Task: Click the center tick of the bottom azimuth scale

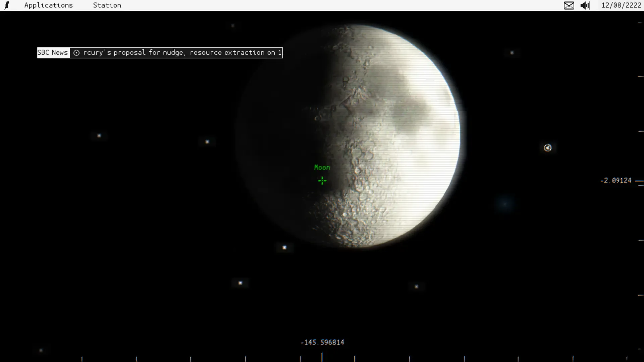Action: pyautogui.click(x=322, y=357)
